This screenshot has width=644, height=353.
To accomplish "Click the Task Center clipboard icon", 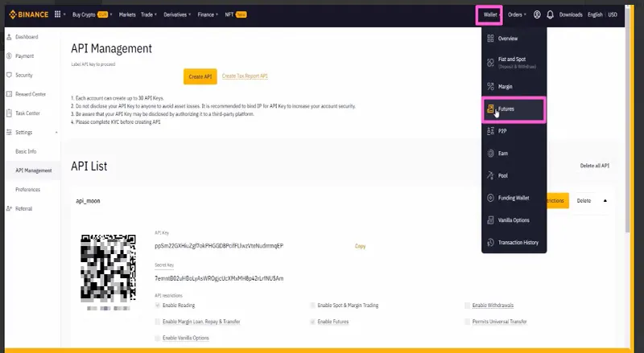I will pos(9,113).
